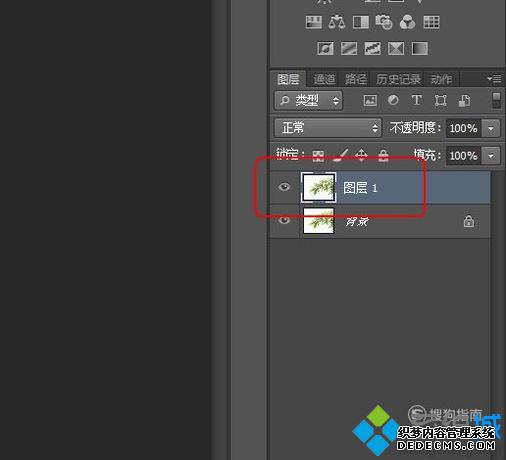Open the 不透明度 opacity slider arrow

(x=491, y=128)
